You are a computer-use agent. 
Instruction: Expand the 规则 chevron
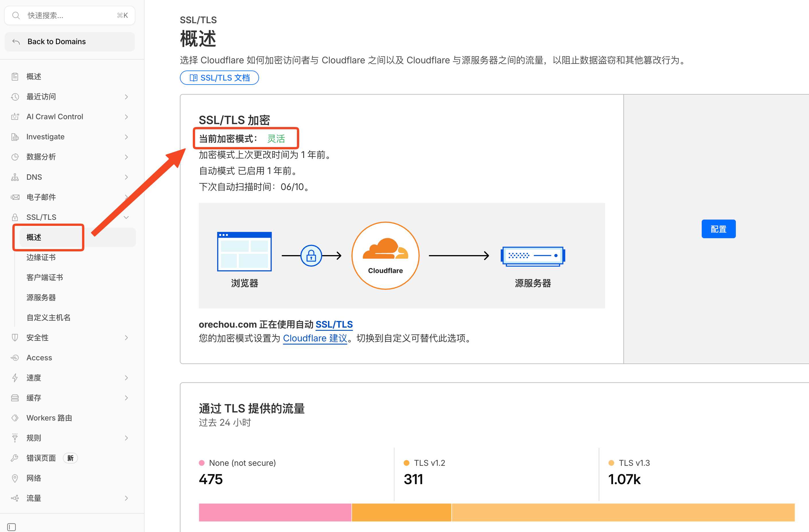(x=127, y=438)
